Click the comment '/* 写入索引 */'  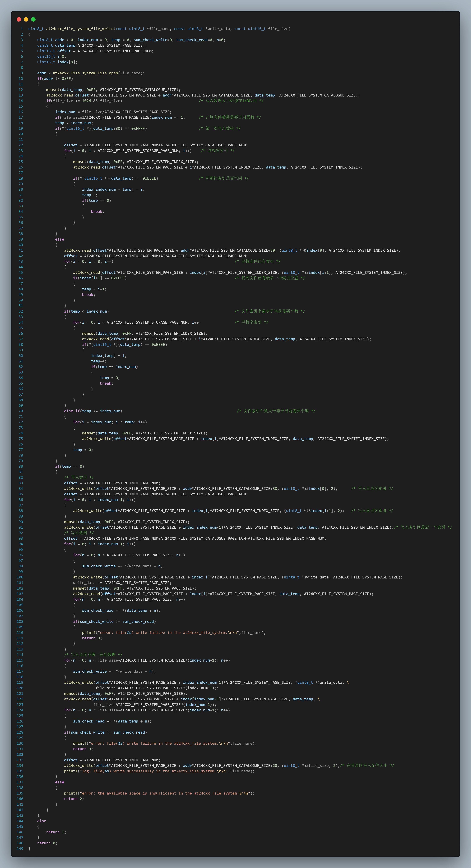click(x=79, y=477)
